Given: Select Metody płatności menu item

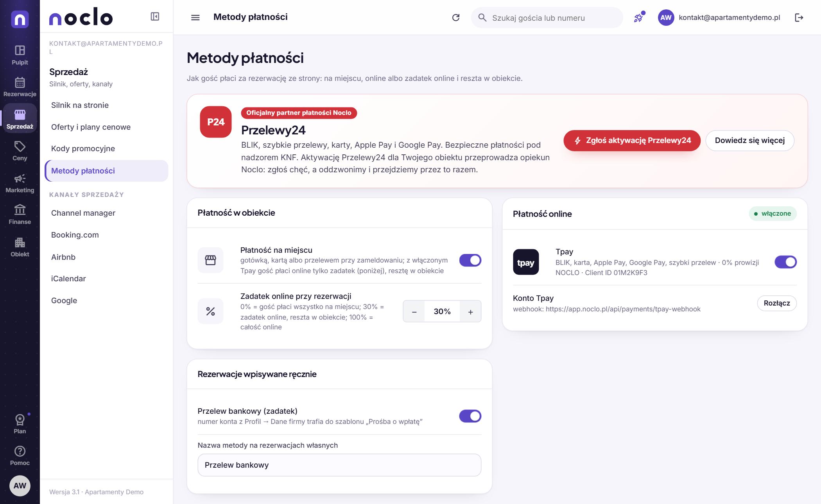Looking at the screenshot, I should tap(106, 171).
